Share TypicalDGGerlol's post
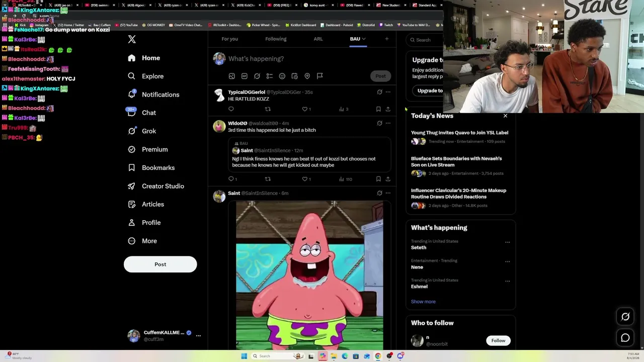 click(x=388, y=109)
